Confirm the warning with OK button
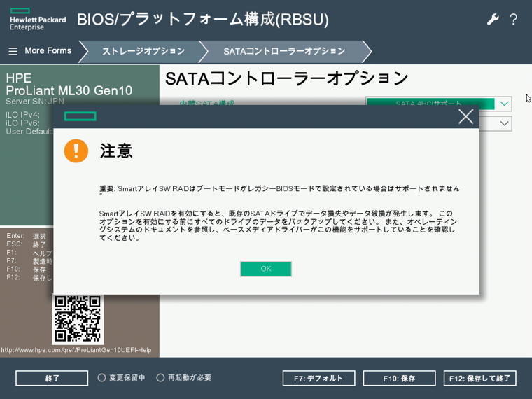Screen dimensions: 532x399 tap(266, 269)
